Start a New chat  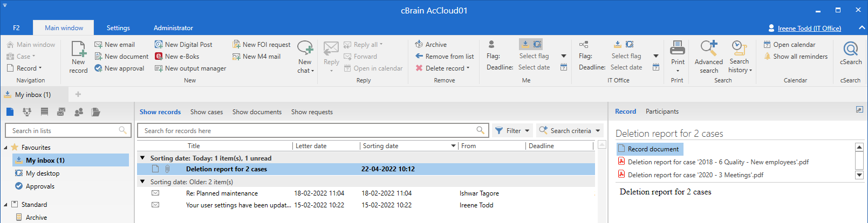305,50
